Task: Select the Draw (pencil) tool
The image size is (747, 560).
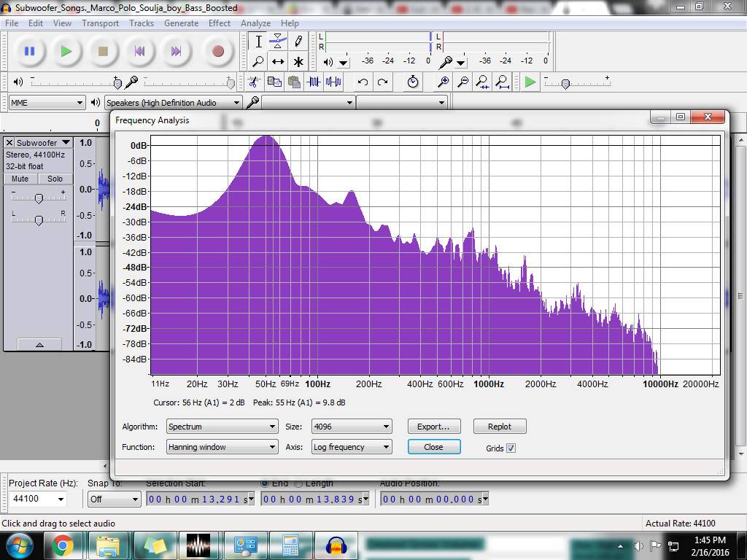Action: [x=298, y=42]
